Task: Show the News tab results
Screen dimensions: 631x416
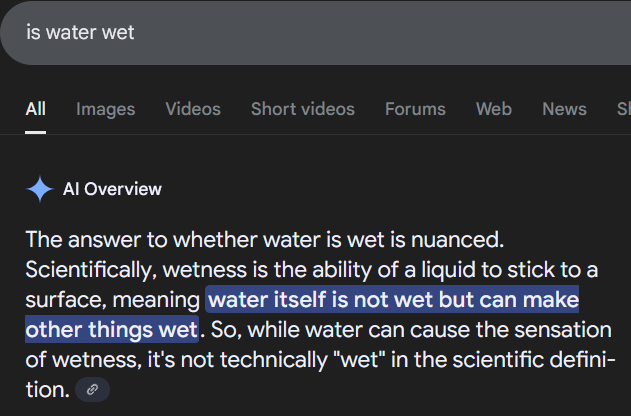Action: coord(564,108)
